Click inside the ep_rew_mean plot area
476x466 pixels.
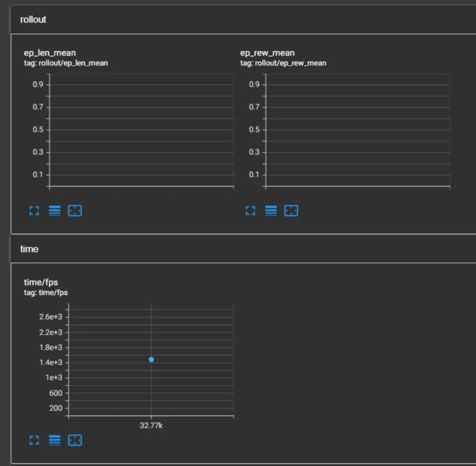(357, 130)
